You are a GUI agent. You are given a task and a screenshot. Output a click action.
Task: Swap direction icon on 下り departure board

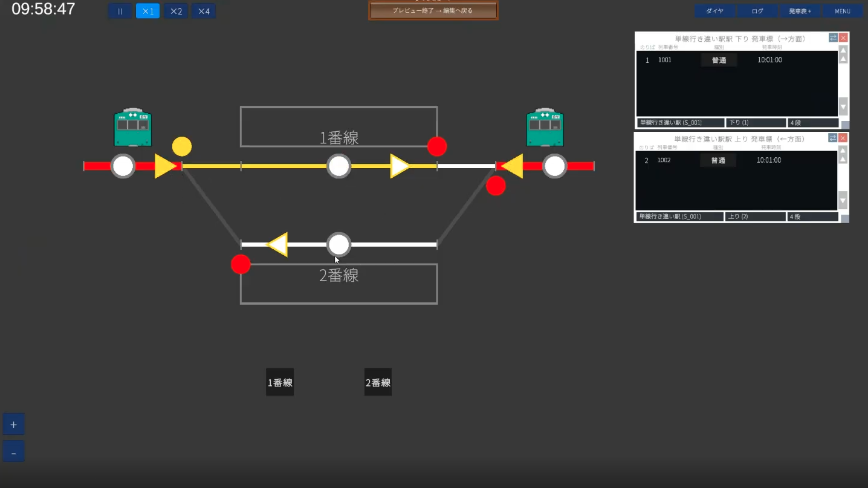coord(833,37)
